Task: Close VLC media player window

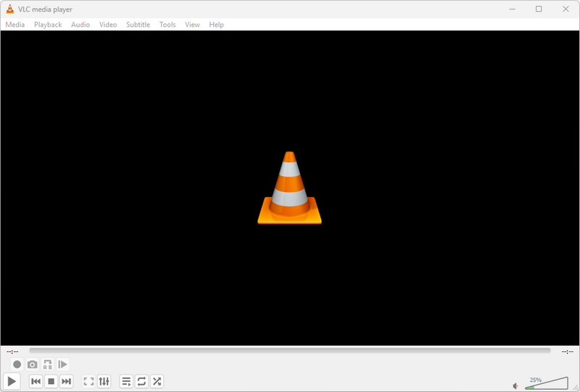Action: point(565,9)
